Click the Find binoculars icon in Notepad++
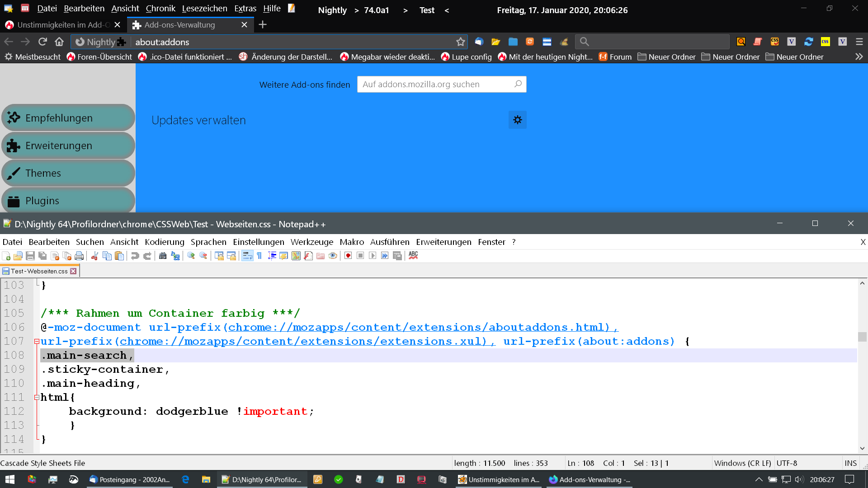This screenshot has height=488, width=868. 163,256
